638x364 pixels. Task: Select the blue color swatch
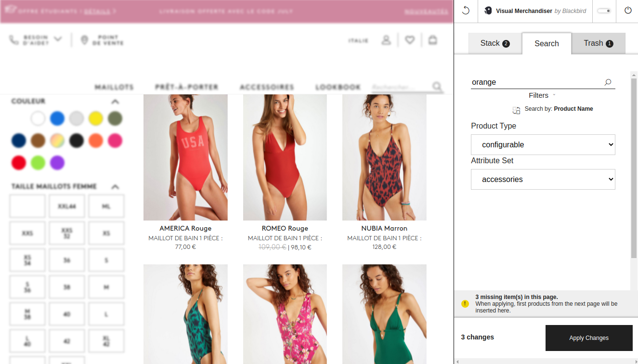tap(57, 118)
